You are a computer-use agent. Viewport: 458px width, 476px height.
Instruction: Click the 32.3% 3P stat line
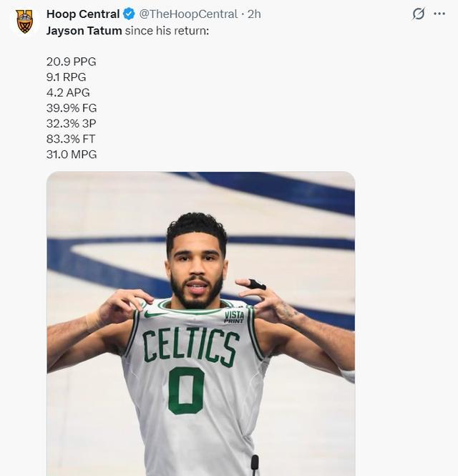70,123
